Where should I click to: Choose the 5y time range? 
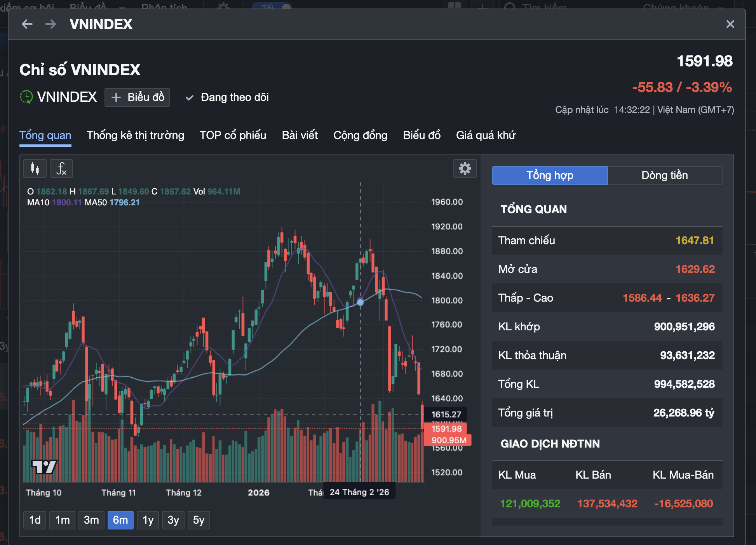point(199,520)
